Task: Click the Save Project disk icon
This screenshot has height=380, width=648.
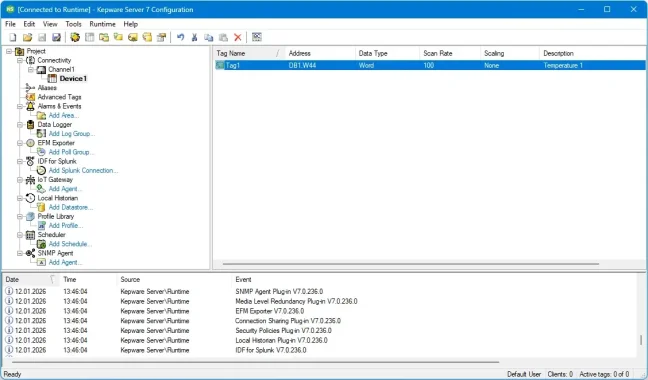Action: [x=42, y=38]
